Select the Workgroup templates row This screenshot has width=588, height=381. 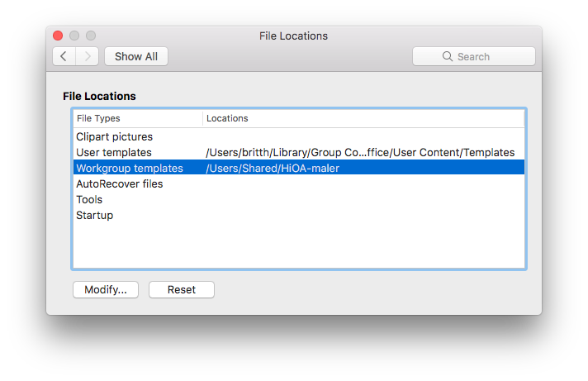point(299,168)
